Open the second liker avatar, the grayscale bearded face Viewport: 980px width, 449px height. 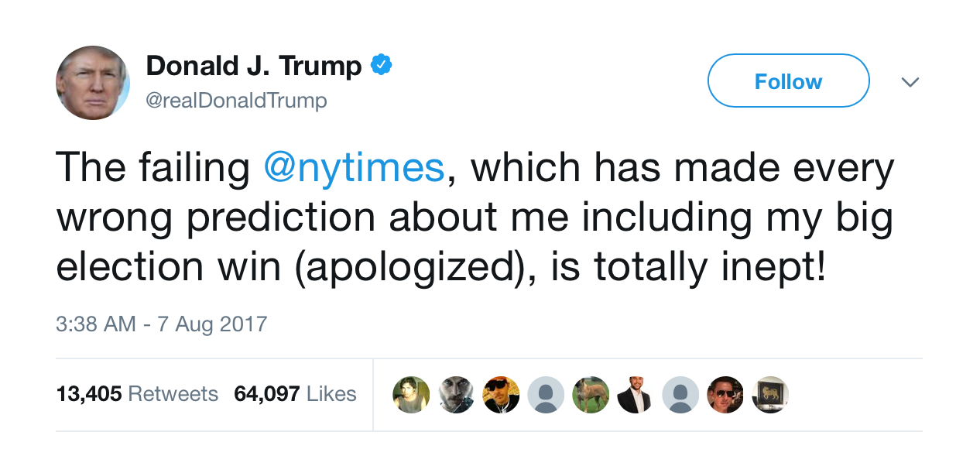point(456,395)
